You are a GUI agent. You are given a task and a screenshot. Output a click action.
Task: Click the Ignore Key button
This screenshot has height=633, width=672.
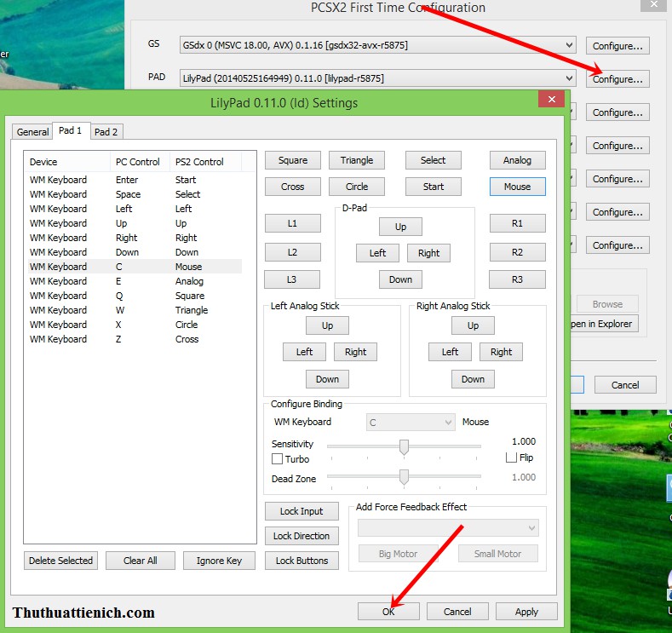click(219, 561)
